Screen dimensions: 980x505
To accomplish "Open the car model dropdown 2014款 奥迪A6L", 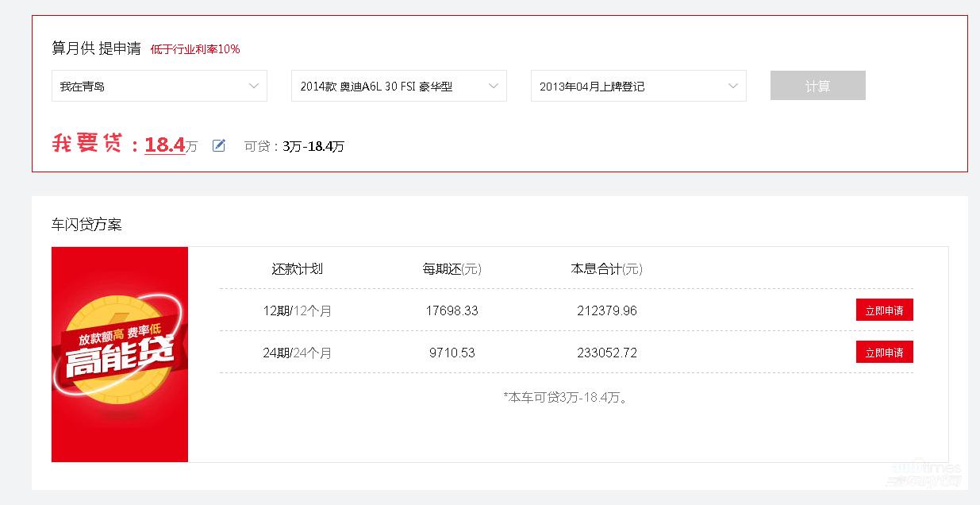I will pos(399,86).
